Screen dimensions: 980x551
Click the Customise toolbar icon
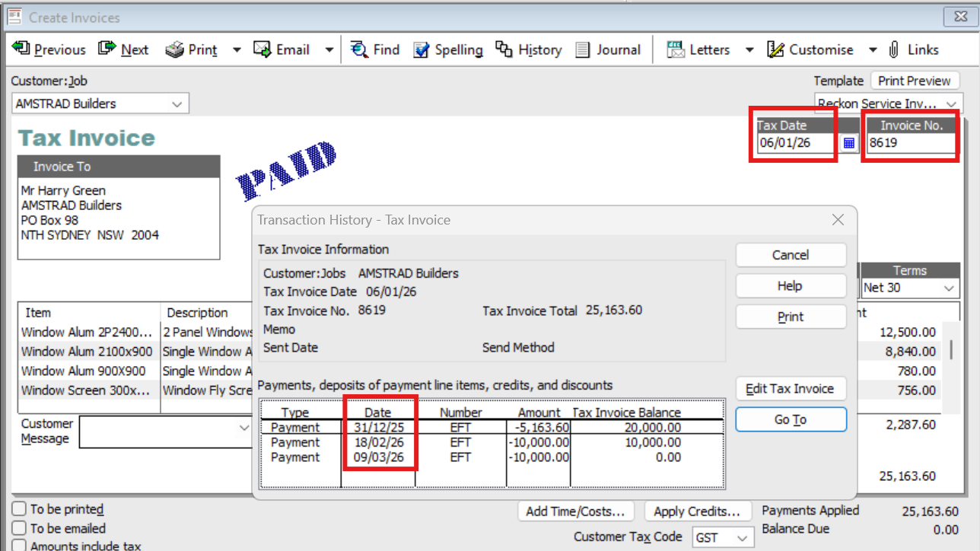pyautogui.click(x=775, y=49)
